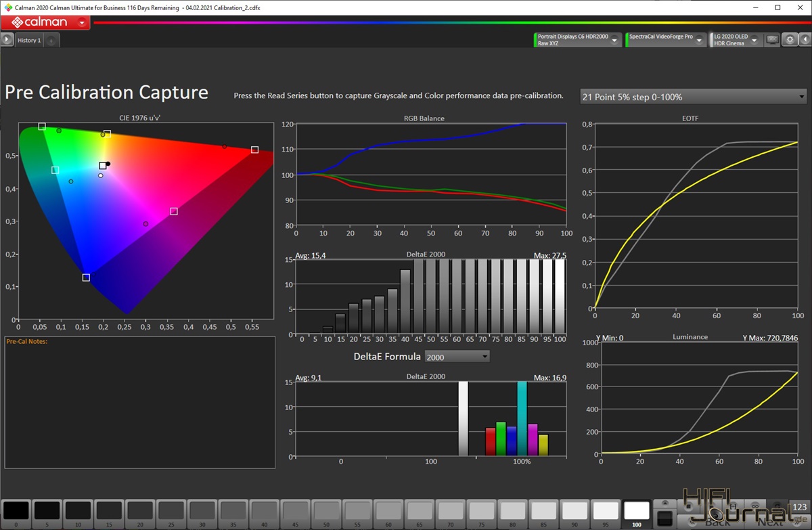
Task: Click the 123 numeric display button
Action: coord(799,508)
